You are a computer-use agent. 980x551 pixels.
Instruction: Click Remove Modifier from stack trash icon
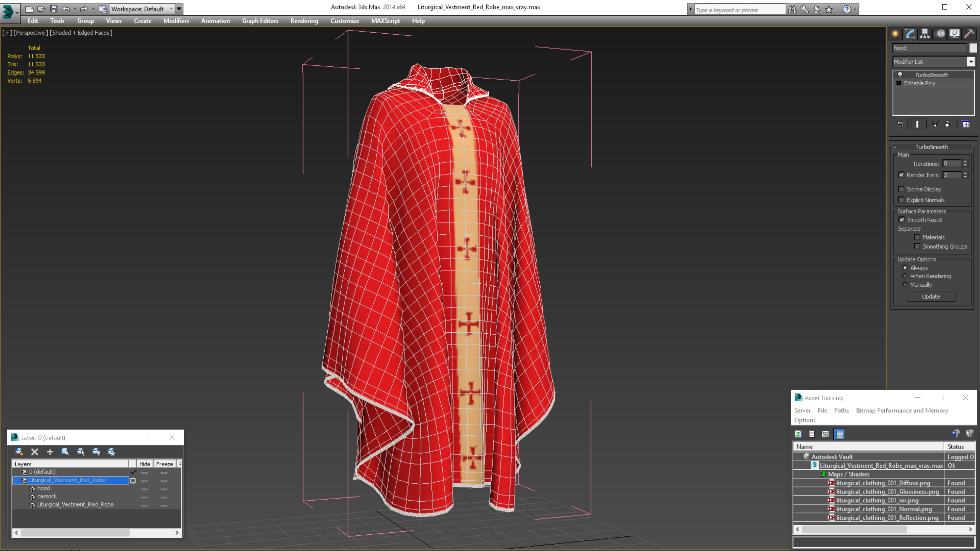[x=947, y=123]
